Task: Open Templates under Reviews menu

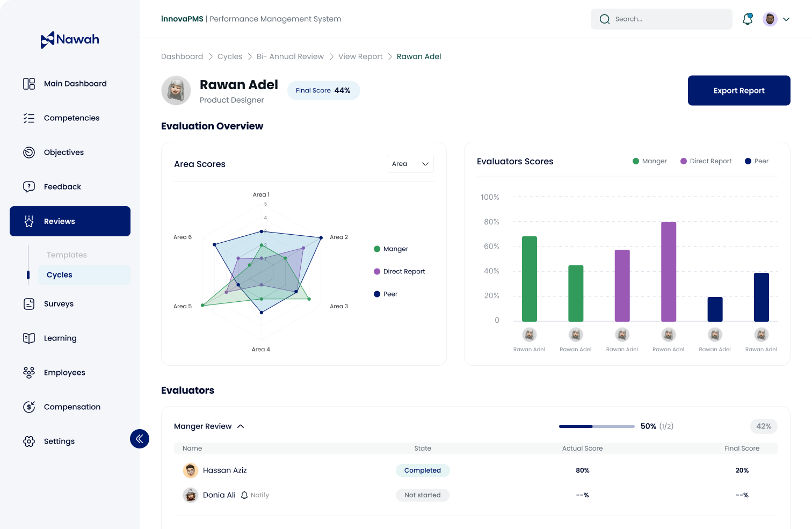Action: tap(67, 255)
